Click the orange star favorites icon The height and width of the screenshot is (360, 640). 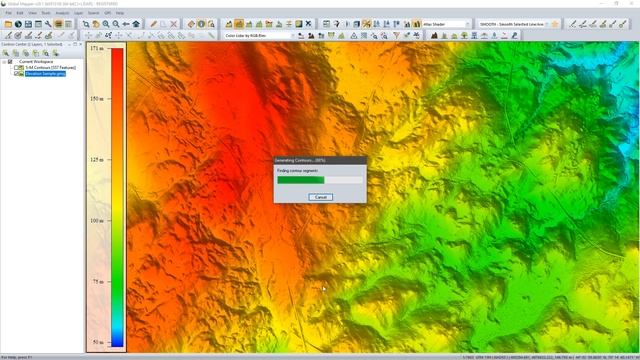pos(555,24)
